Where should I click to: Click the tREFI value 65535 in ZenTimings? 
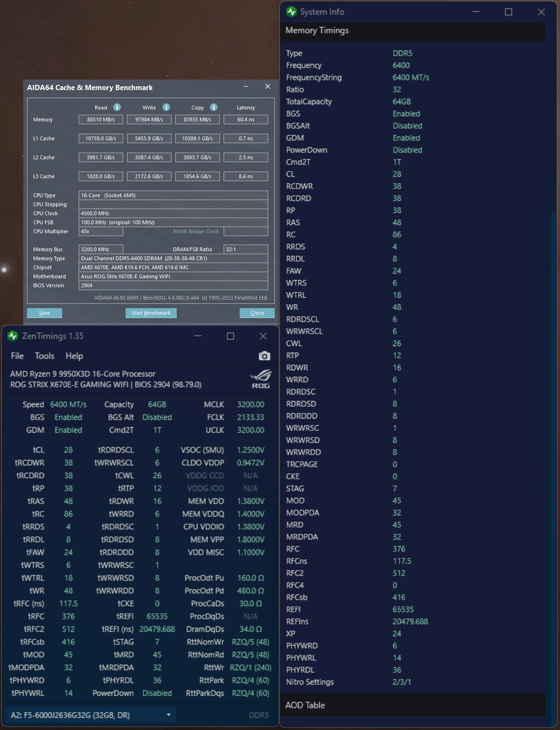pyautogui.click(x=157, y=616)
